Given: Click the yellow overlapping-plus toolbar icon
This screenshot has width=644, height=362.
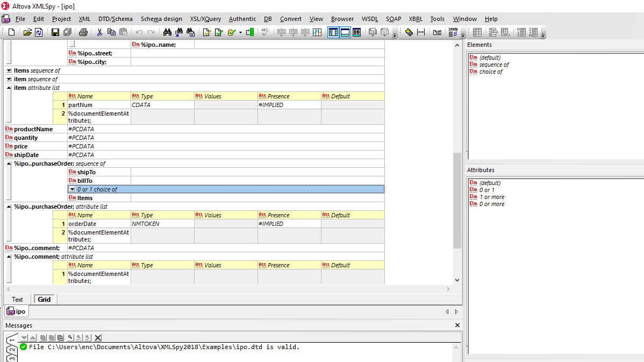Looking at the screenshot, I should (x=409, y=32).
